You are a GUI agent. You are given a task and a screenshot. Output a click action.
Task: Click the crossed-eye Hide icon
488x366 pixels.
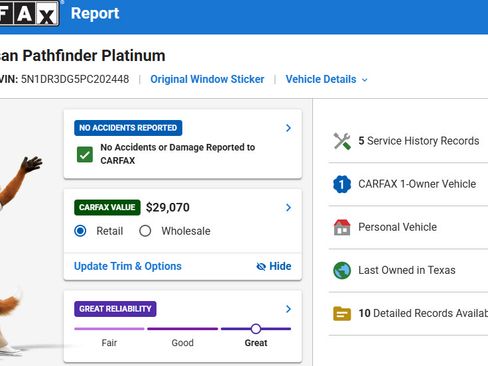click(x=261, y=266)
